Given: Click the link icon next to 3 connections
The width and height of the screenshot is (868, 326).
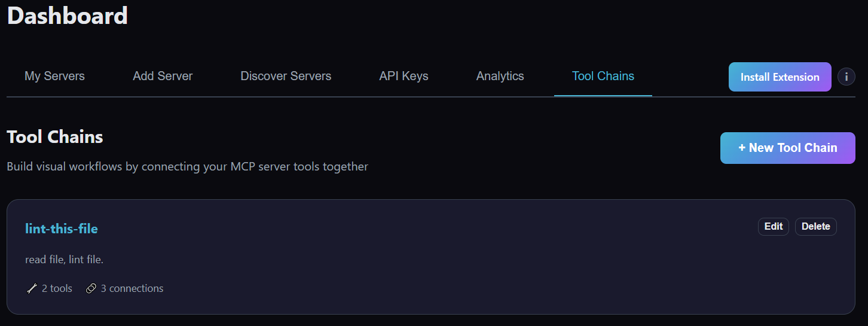Looking at the screenshot, I should pos(91,288).
